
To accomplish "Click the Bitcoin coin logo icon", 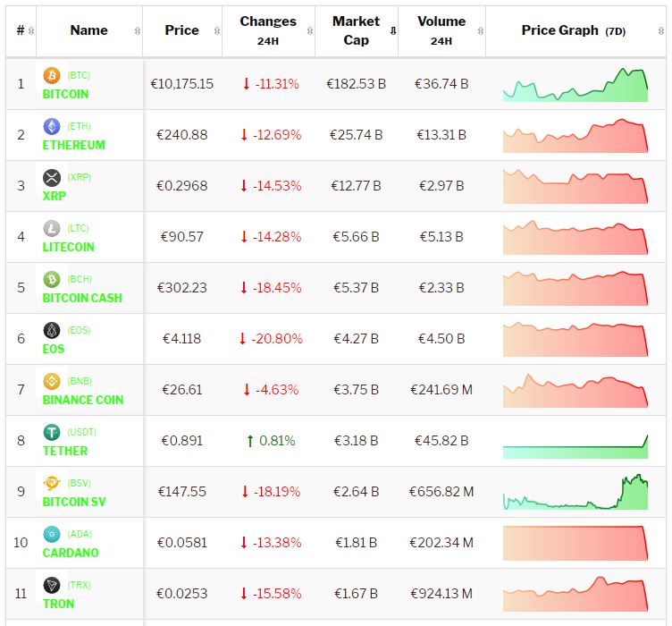I will pyautogui.click(x=52, y=76).
